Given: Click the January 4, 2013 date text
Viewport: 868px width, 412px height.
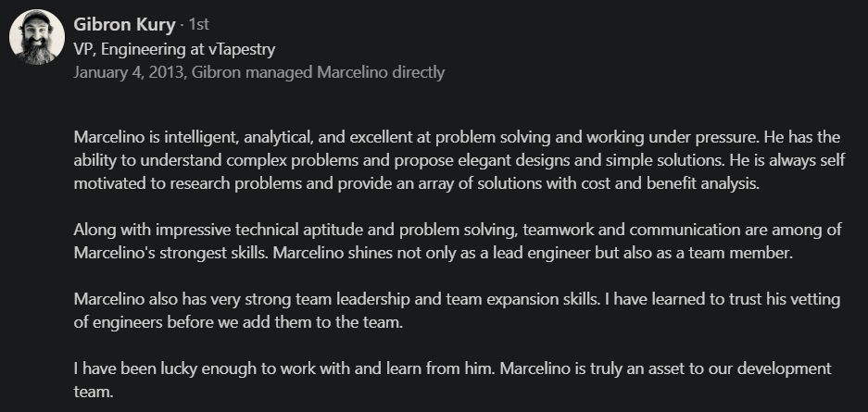Looking at the screenshot, I should pos(128,72).
